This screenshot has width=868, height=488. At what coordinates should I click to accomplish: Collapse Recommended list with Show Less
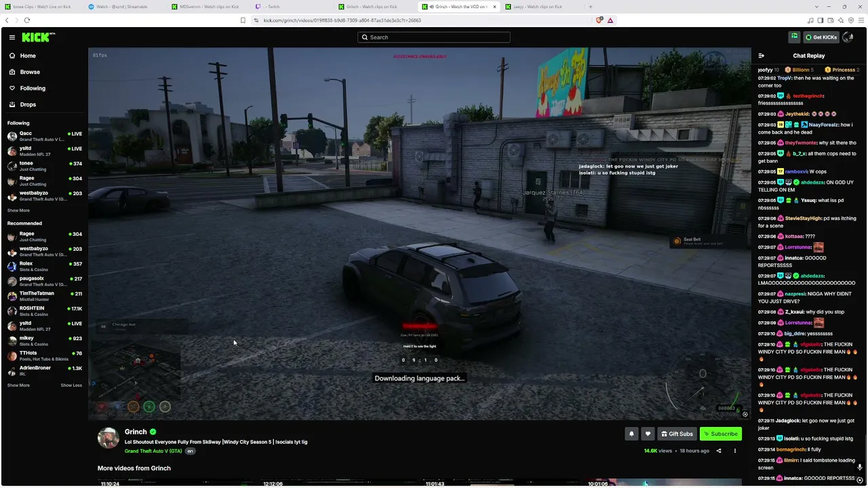[71, 385]
